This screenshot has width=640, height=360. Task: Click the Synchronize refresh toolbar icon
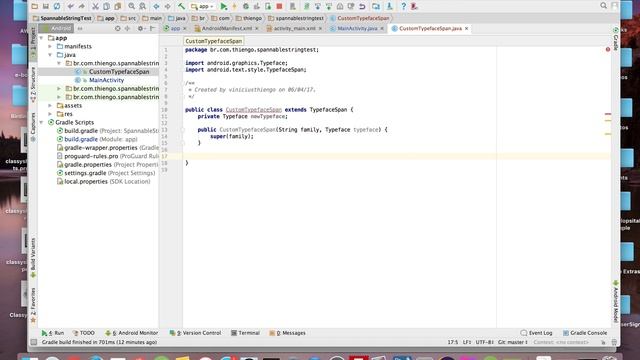click(57, 6)
